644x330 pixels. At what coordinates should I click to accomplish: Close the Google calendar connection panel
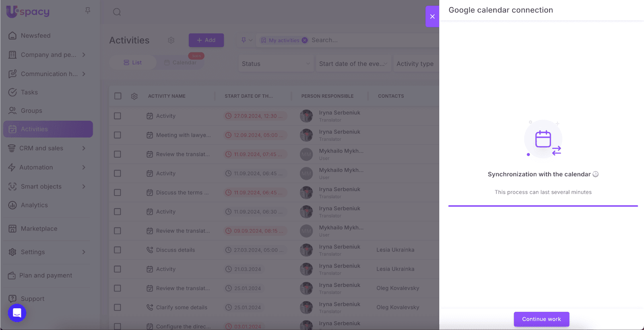point(432,16)
